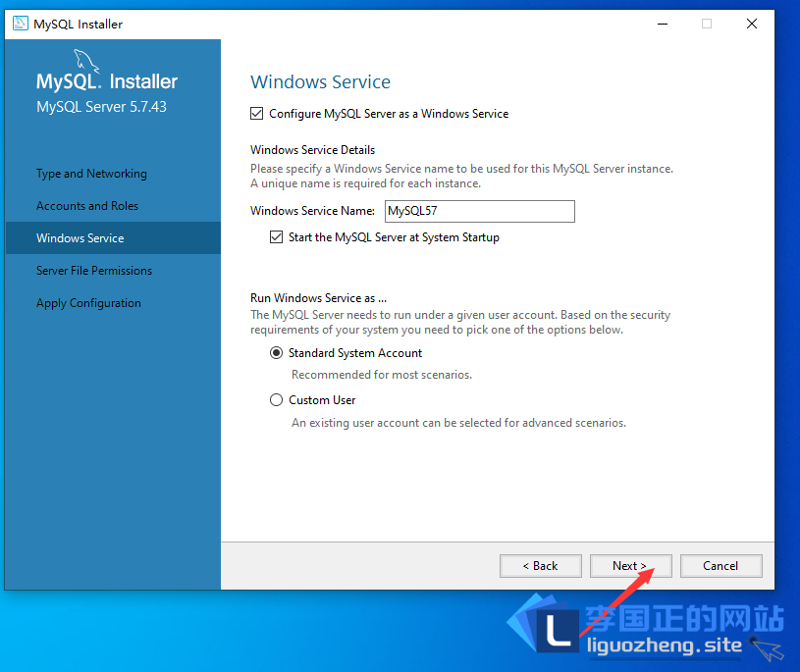
Task: Select the Windows Service sidebar step
Action: [113, 238]
